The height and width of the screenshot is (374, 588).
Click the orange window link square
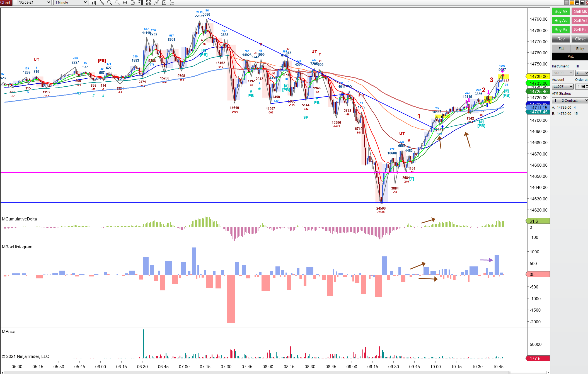coord(572,3)
